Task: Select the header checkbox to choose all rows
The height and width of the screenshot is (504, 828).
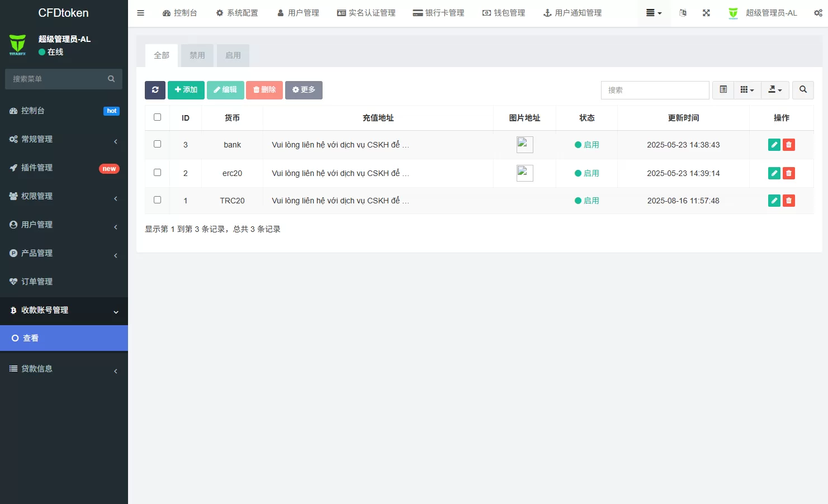Action: pyautogui.click(x=157, y=117)
